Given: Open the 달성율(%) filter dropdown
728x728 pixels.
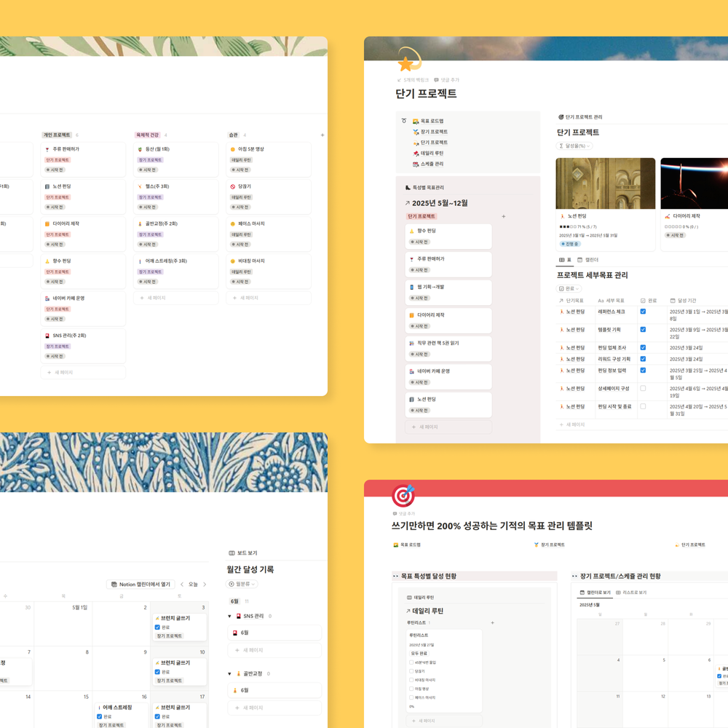Looking at the screenshot, I should pyautogui.click(x=574, y=146).
